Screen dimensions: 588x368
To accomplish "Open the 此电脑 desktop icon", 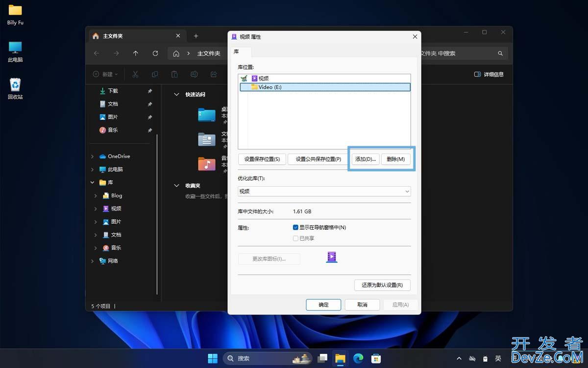I will 15,52.
